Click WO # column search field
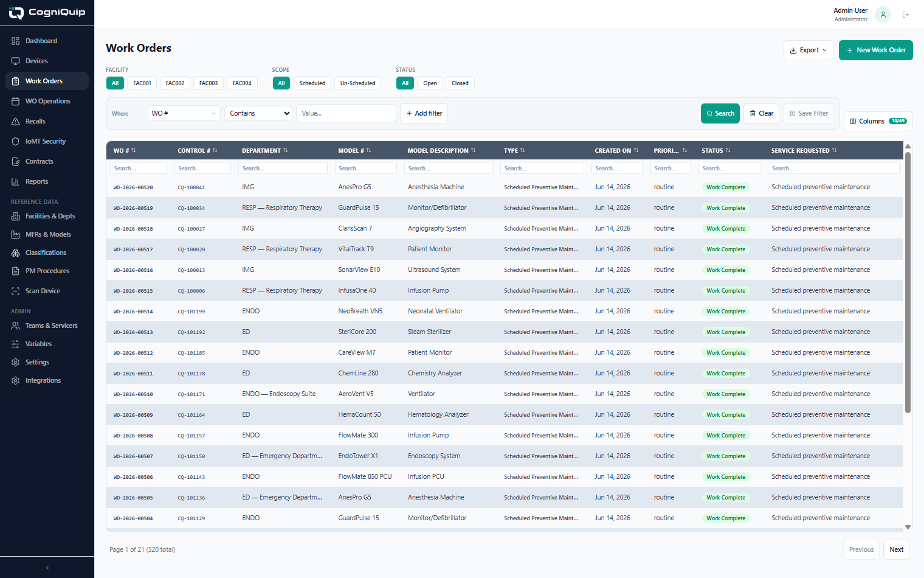 click(139, 168)
